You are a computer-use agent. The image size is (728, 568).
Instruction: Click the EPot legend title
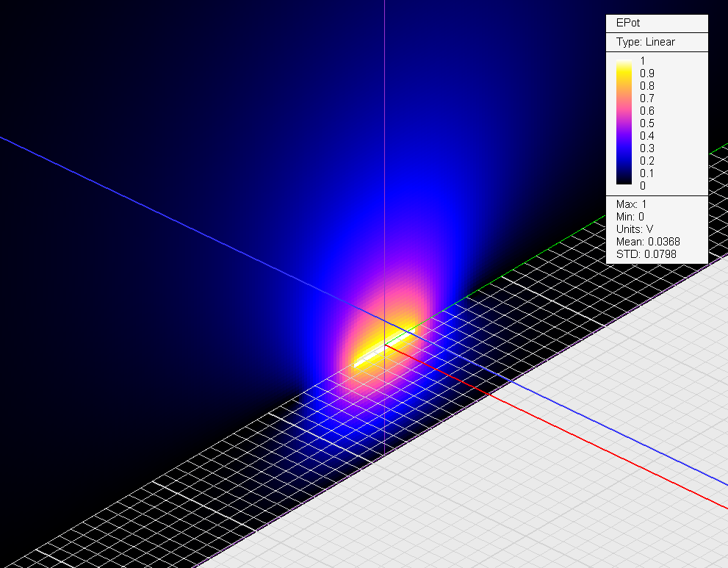click(626, 24)
